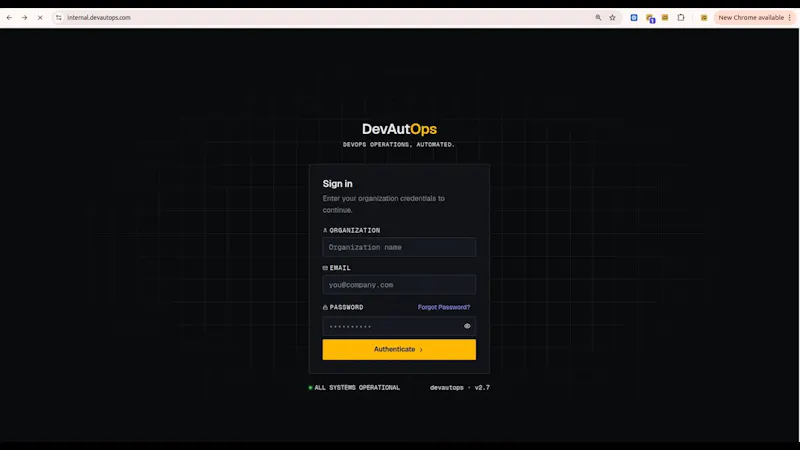View site information icon in address bar
This screenshot has width=800, height=450.
pos(59,17)
